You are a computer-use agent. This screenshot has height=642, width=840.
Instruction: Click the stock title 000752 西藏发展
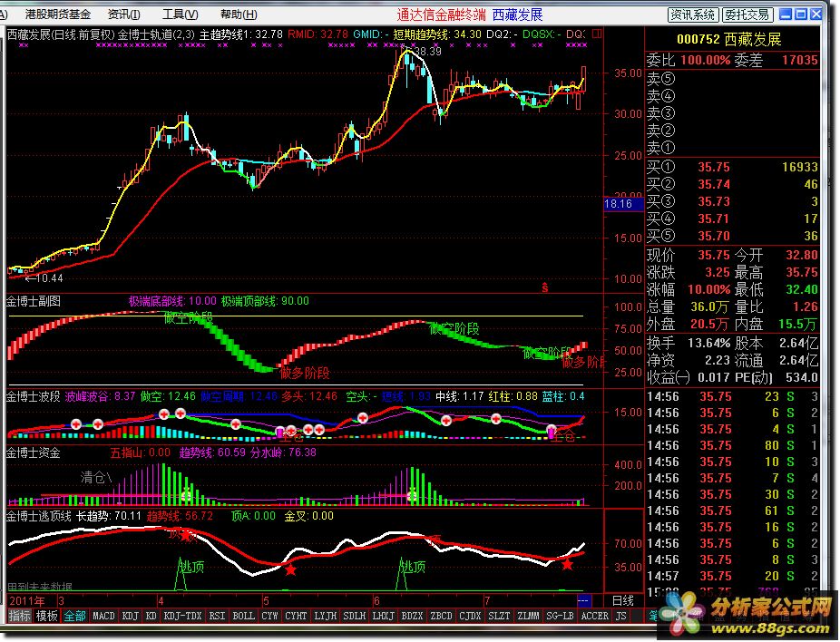coord(729,39)
